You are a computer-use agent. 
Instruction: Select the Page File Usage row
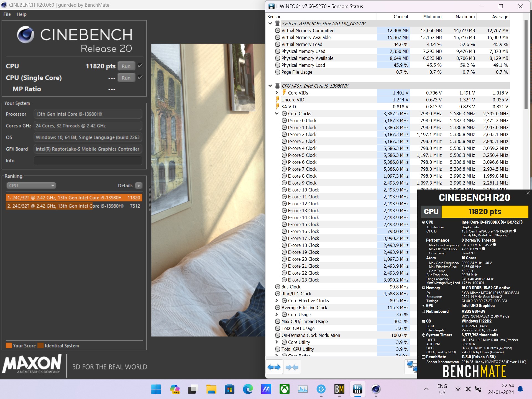[x=388, y=72]
